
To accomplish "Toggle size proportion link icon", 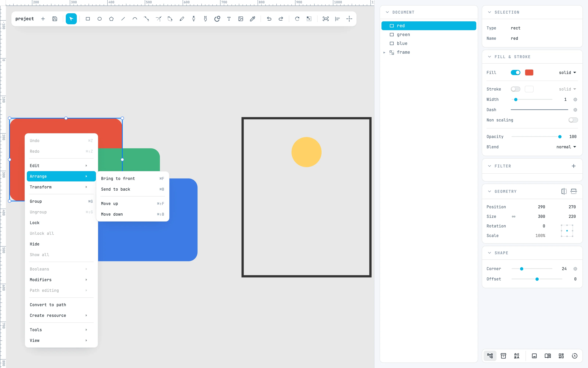I will [x=513, y=216].
